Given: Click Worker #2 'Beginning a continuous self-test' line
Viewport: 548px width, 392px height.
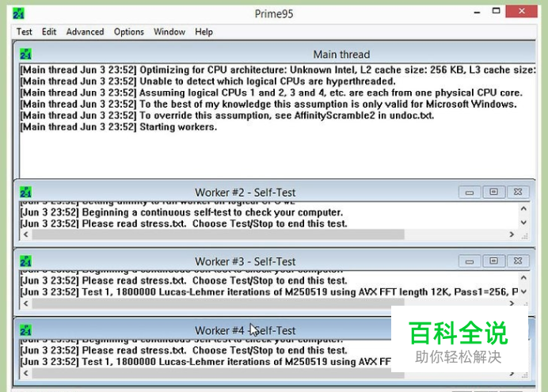Looking at the screenshot, I should 181,212.
